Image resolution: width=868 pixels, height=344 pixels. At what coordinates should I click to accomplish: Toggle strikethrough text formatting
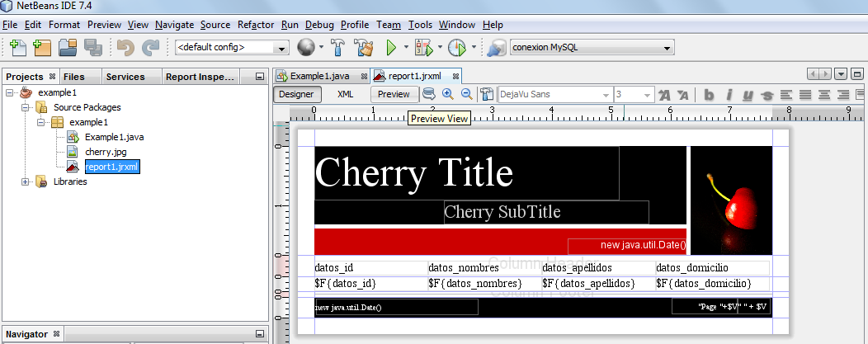point(767,95)
